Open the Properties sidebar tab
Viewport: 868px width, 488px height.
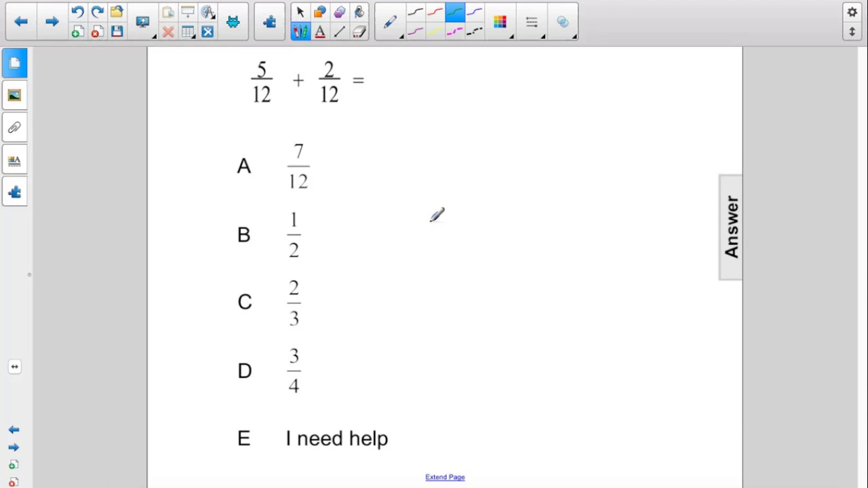(14, 161)
